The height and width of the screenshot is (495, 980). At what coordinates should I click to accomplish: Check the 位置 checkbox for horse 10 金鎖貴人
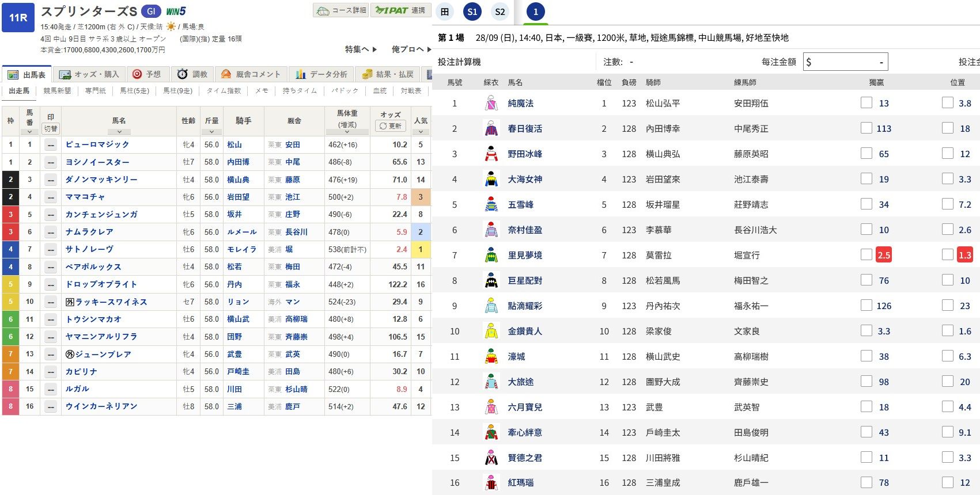click(947, 330)
